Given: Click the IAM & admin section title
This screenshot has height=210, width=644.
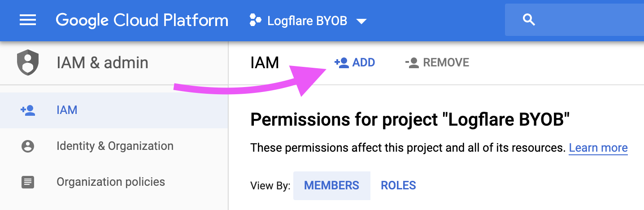Looking at the screenshot, I should pos(102,63).
